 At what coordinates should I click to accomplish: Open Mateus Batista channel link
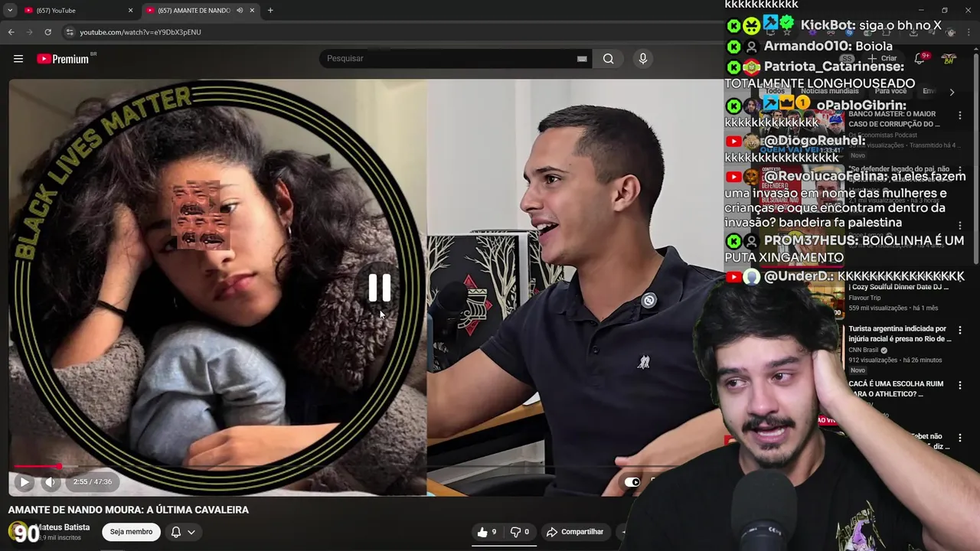click(x=63, y=527)
